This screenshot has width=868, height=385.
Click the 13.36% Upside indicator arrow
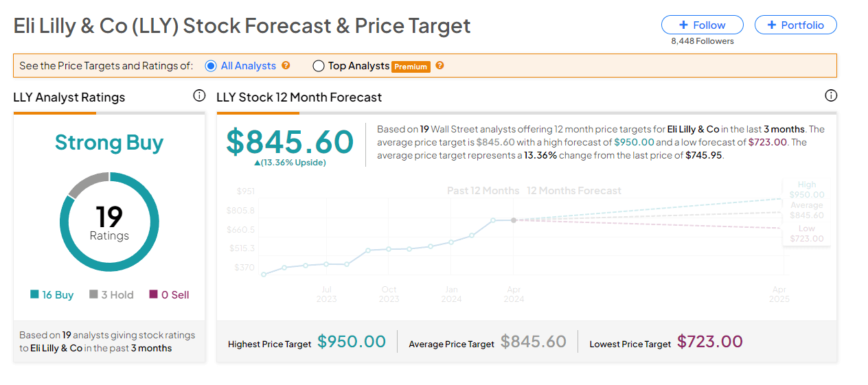coord(257,163)
